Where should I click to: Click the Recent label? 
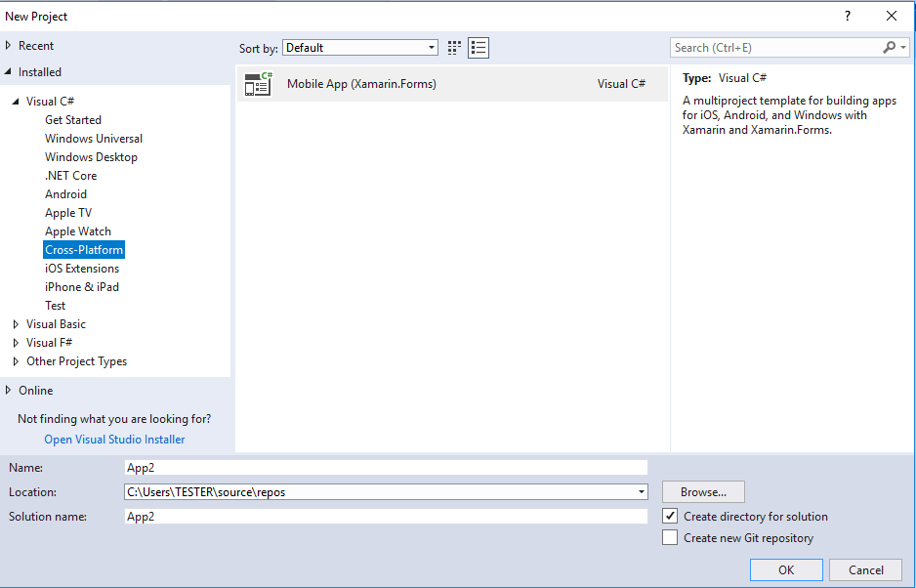click(35, 46)
